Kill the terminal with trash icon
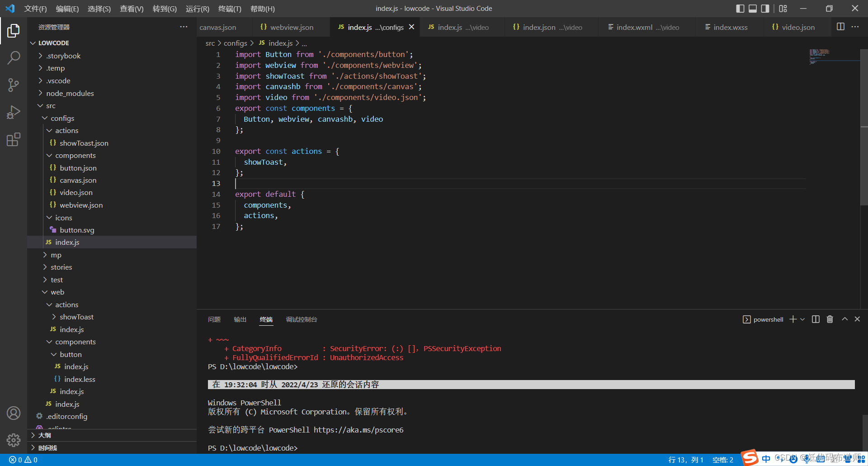 click(x=830, y=319)
